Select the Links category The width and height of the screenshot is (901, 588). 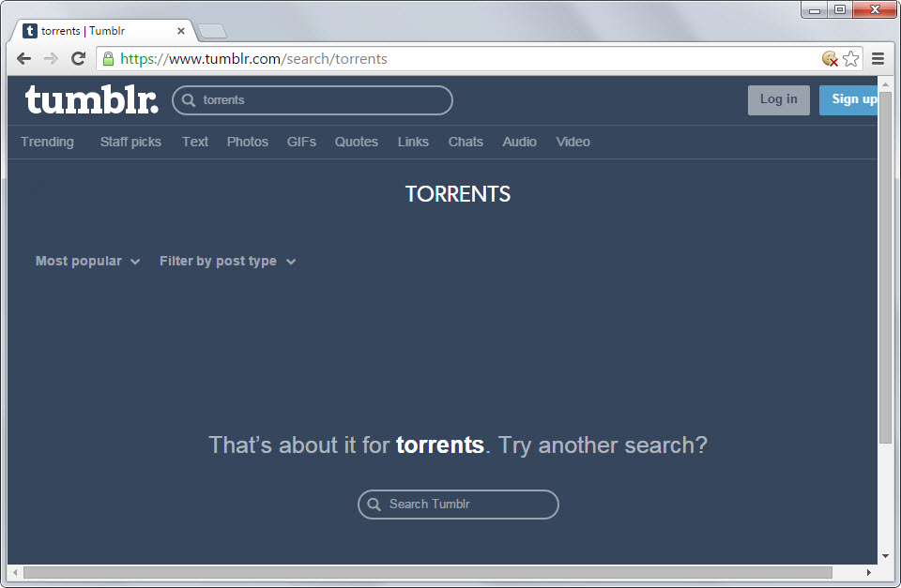(413, 142)
